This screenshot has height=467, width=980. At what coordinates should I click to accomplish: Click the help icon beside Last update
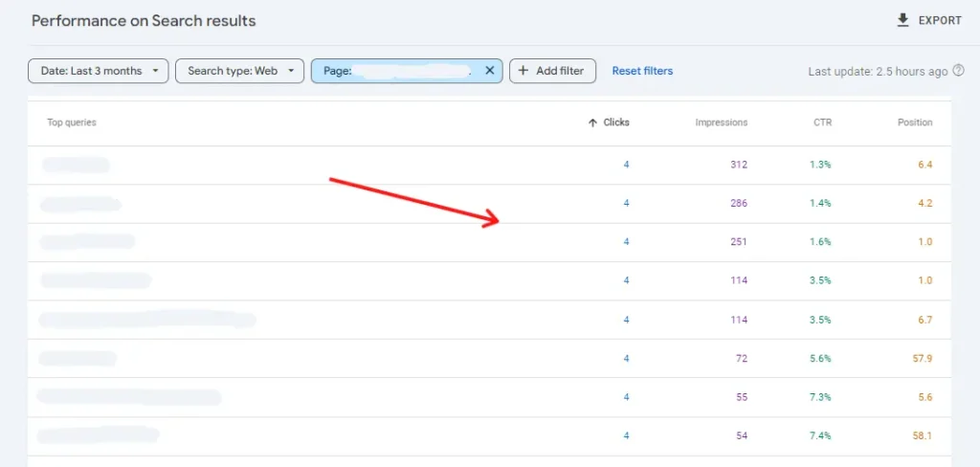(x=958, y=71)
